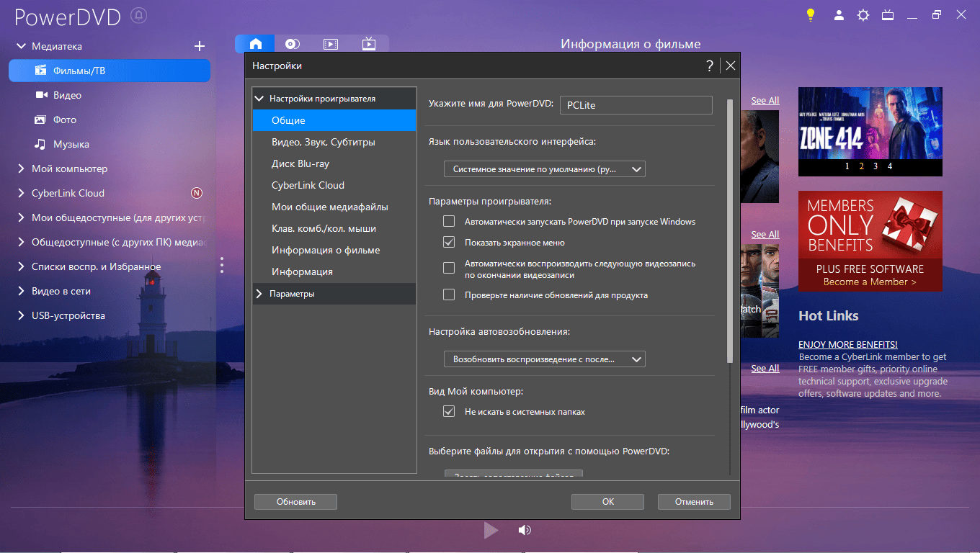Click the topmost See All link
Screen dimensions: 980x553
(x=765, y=101)
